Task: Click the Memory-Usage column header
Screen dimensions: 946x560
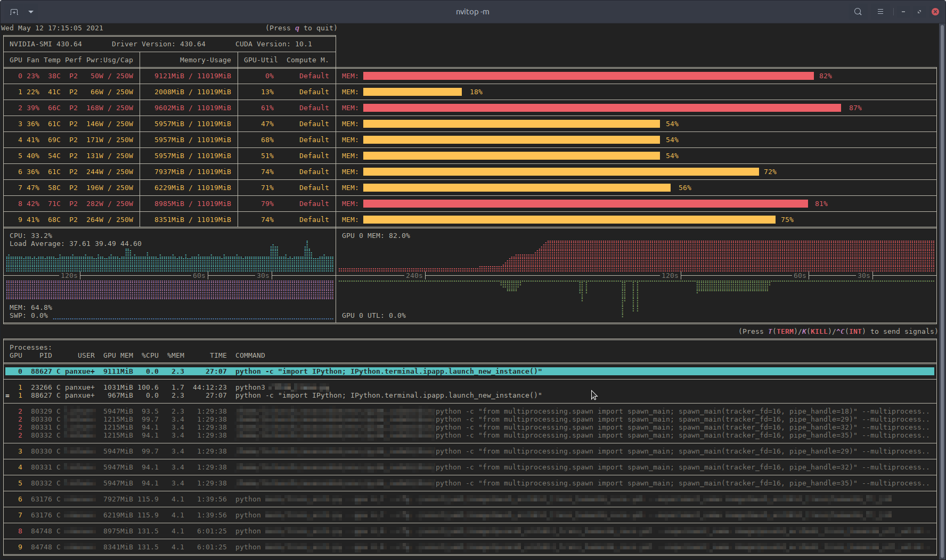Action: point(205,60)
